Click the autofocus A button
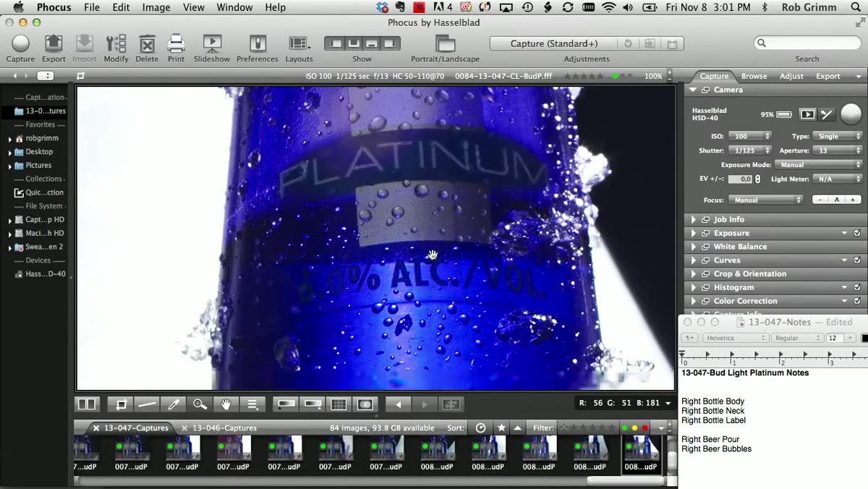Screen dimensions: 868x489 (837, 200)
